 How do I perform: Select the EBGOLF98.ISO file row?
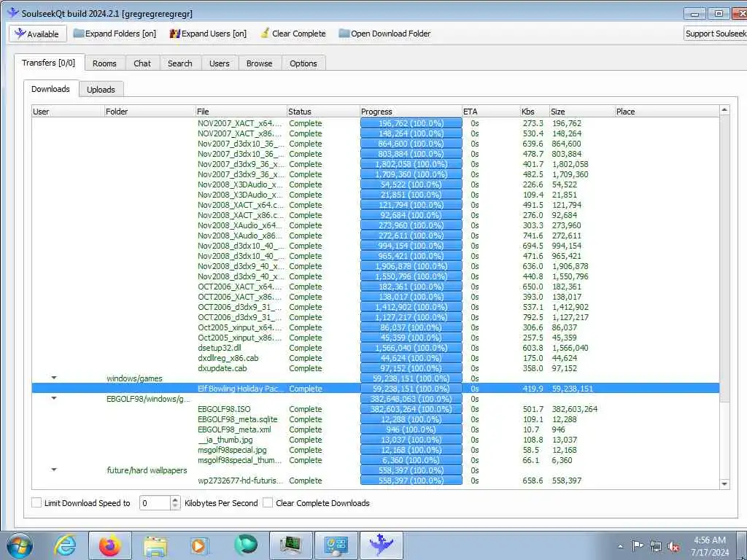click(376, 409)
